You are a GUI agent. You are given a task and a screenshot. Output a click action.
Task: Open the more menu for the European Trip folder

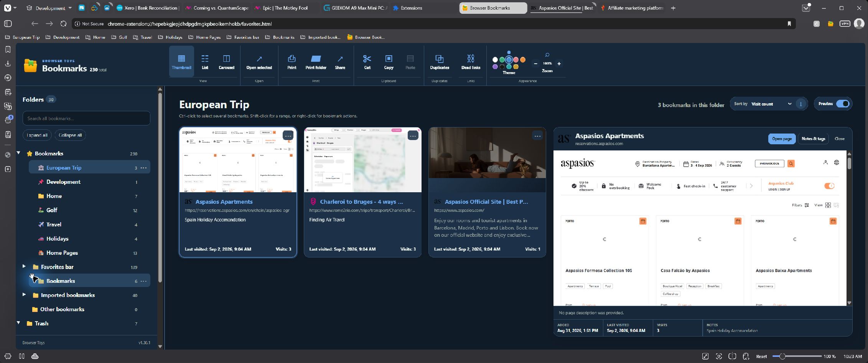pos(143,168)
